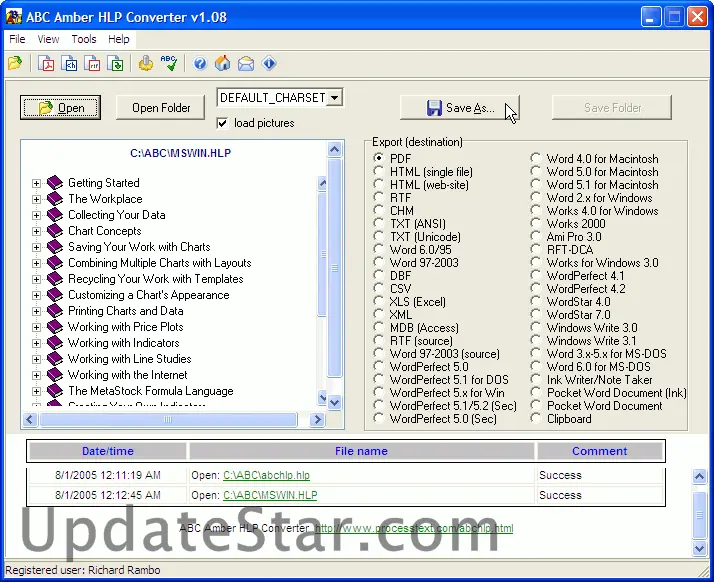Select the PDF export radio button
Image resolution: width=714 pixels, height=582 pixels.
(378, 158)
